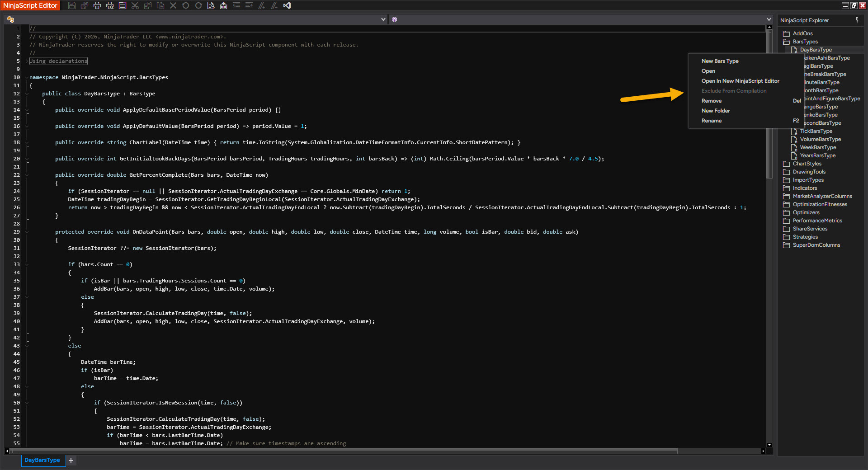Open the members navigation dropdown
This screenshot has height=470, width=868.
pyautogui.click(x=769, y=19)
